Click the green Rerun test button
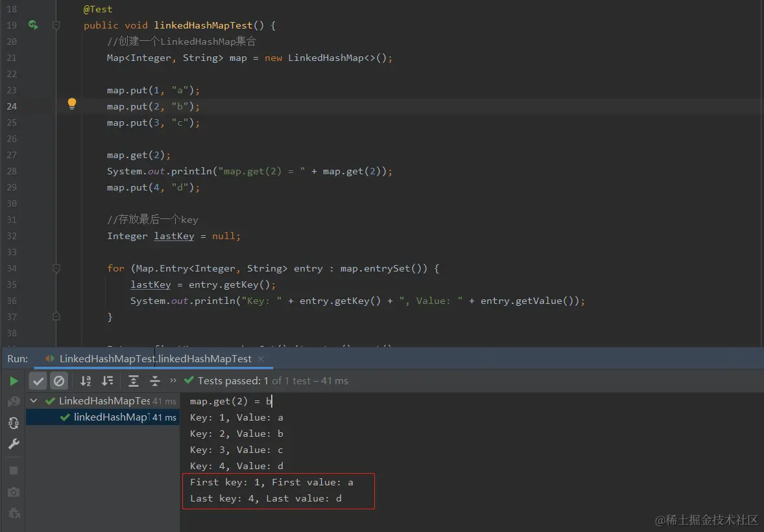This screenshot has height=532, width=764. (14, 381)
